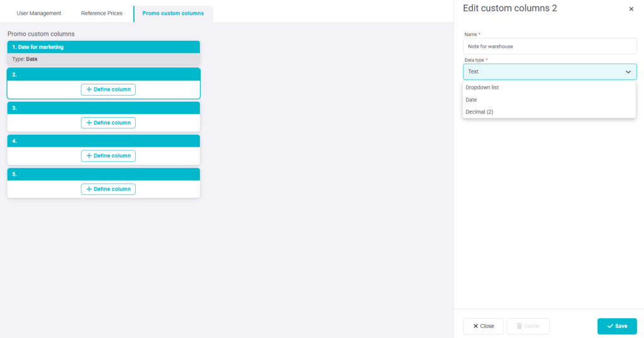Click the Delete button with trash icon
The image size is (644, 338).
(528, 326)
